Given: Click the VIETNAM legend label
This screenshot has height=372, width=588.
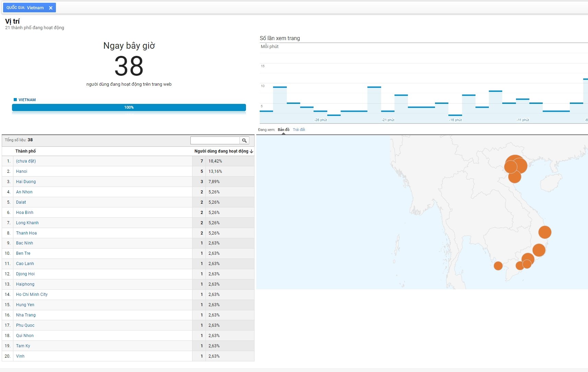Looking at the screenshot, I should 27,100.
